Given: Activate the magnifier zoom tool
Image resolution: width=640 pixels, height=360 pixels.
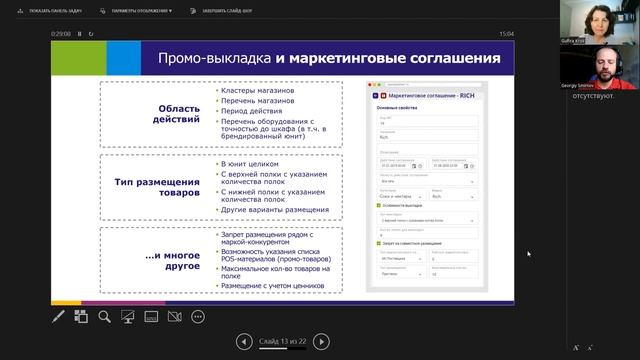Looking at the screenshot, I should coord(104,316).
